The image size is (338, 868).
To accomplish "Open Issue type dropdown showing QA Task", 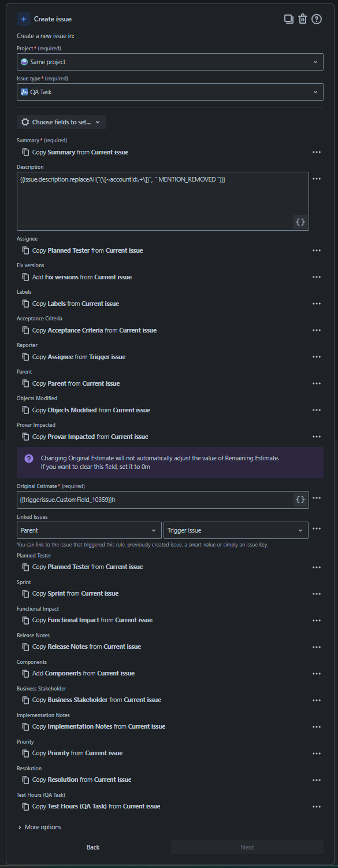I will click(x=170, y=92).
